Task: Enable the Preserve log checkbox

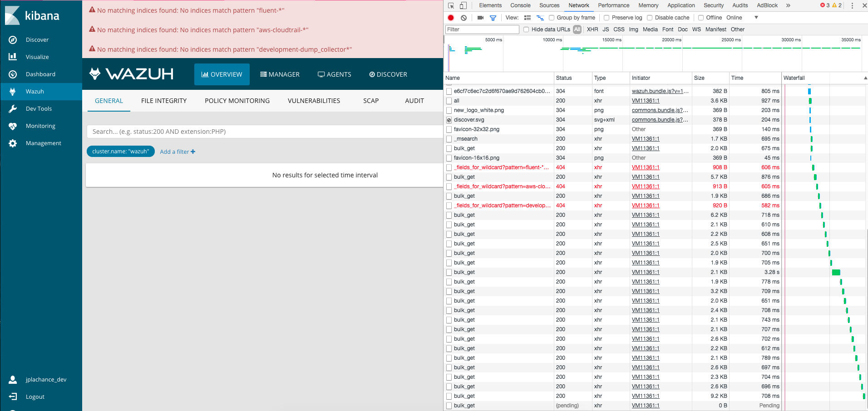Action: click(607, 18)
